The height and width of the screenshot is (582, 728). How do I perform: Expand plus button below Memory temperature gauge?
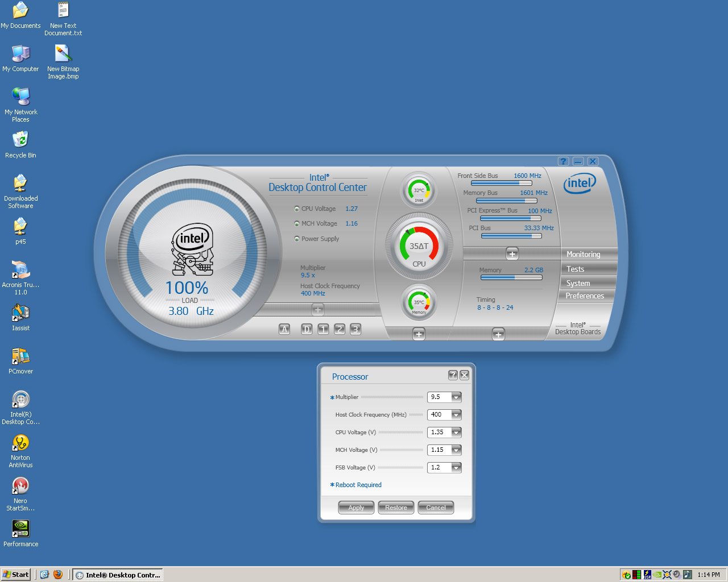coord(419,334)
